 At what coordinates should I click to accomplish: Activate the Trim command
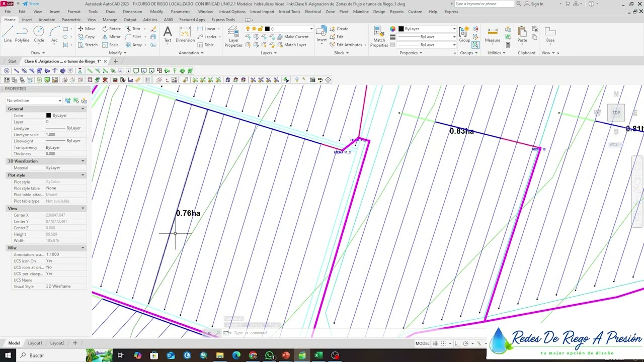click(133, 29)
